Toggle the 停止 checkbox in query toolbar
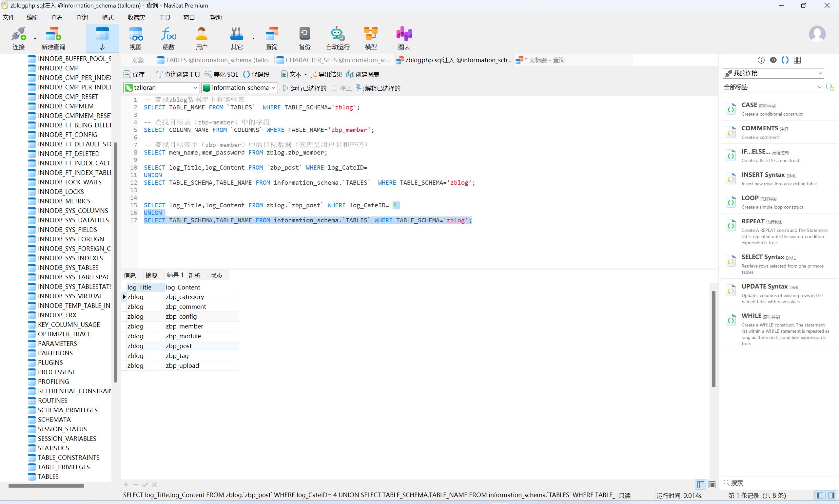 pyautogui.click(x=334, y=88)
